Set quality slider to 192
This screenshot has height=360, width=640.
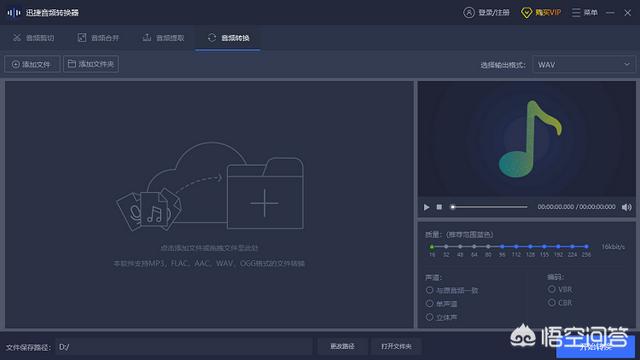pyautogui.click(x=558, y=247)
